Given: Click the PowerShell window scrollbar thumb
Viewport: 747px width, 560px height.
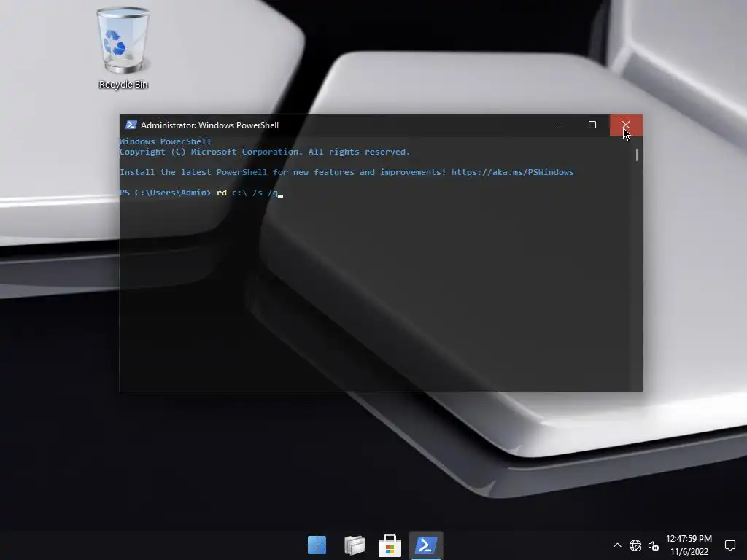Looking at the screenshot, I should [636, 155].
